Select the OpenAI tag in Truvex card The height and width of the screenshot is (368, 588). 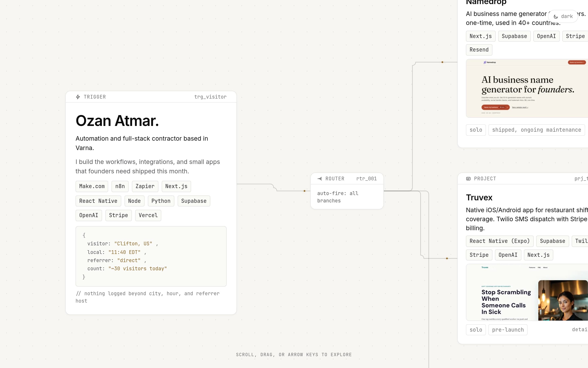(508, 255)
